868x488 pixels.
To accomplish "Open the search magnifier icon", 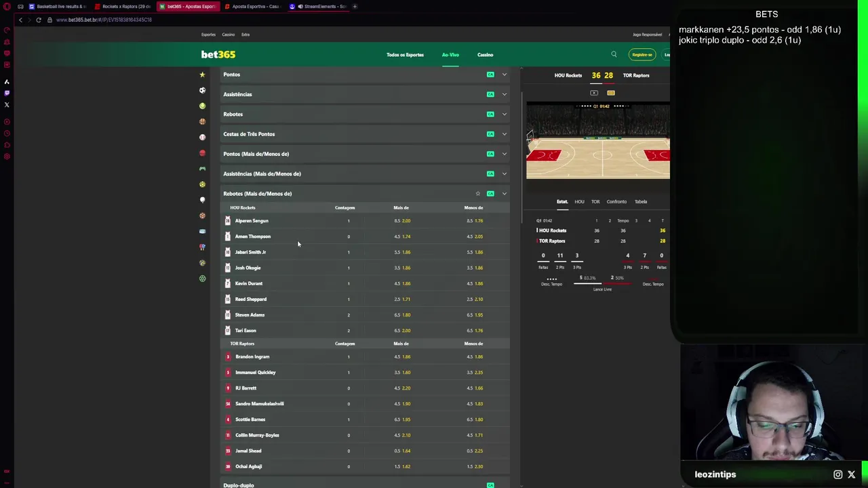I will click(614, 54).
